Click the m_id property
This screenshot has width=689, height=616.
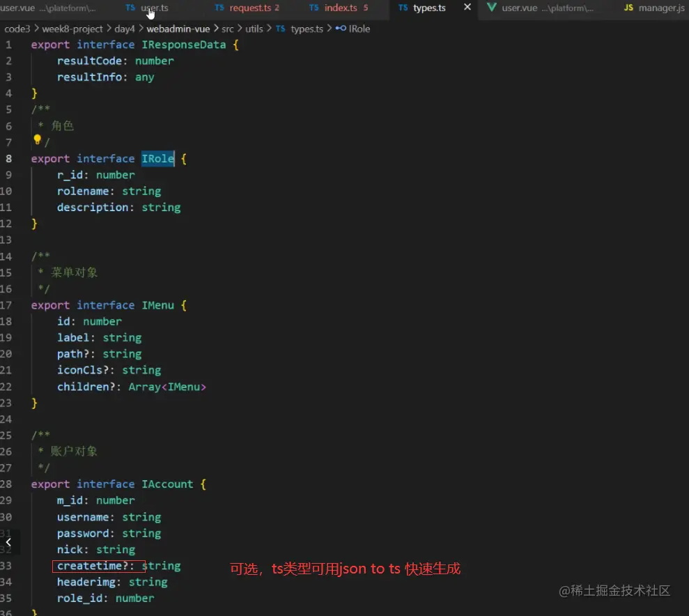pos(70,500)
